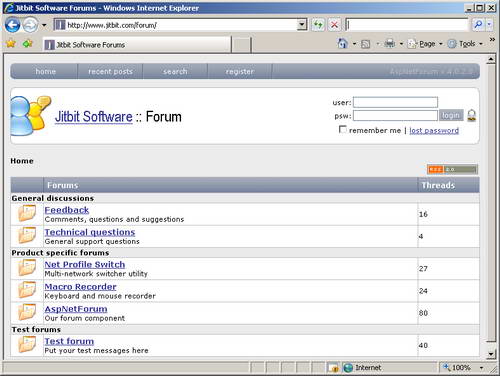Click the status bar security shield icon
The image size is (500, 376).
333,368
